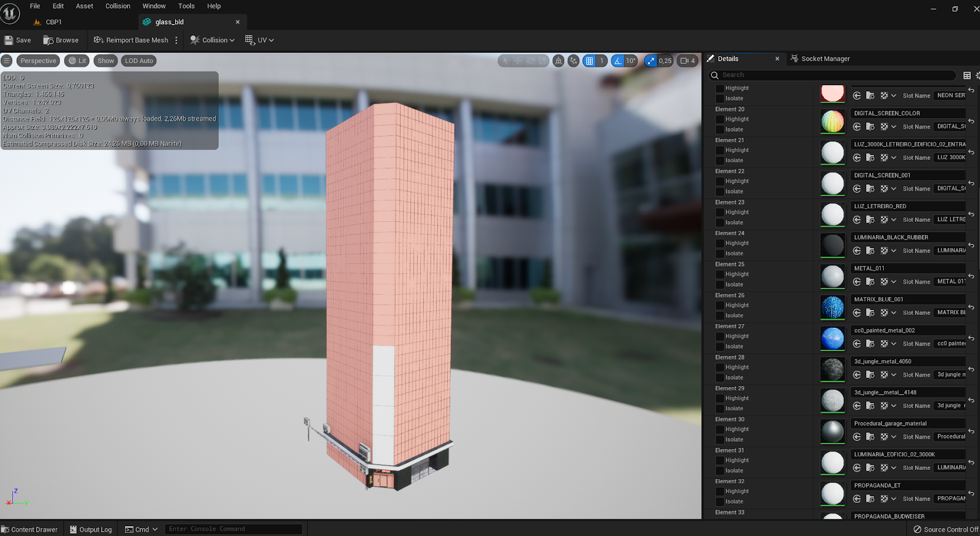
Task: Click the Unreal Engine logo icon
Action: (10, 13)
